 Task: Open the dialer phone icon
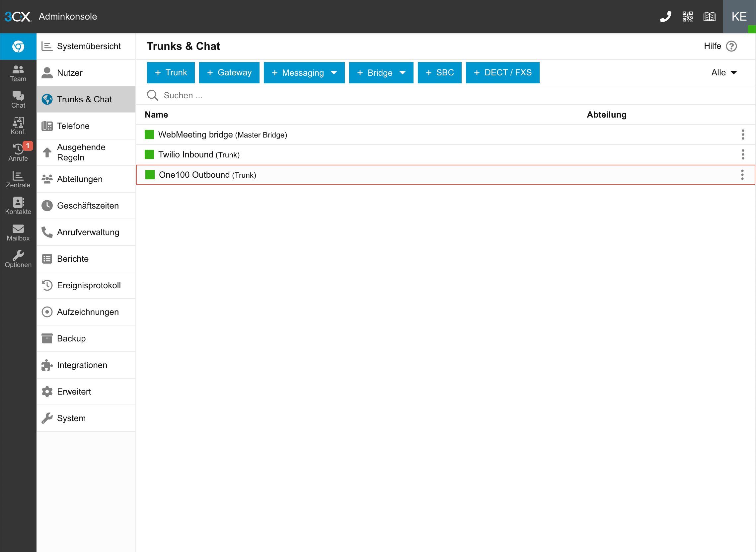pyautogui.click(x=665, y=16)
